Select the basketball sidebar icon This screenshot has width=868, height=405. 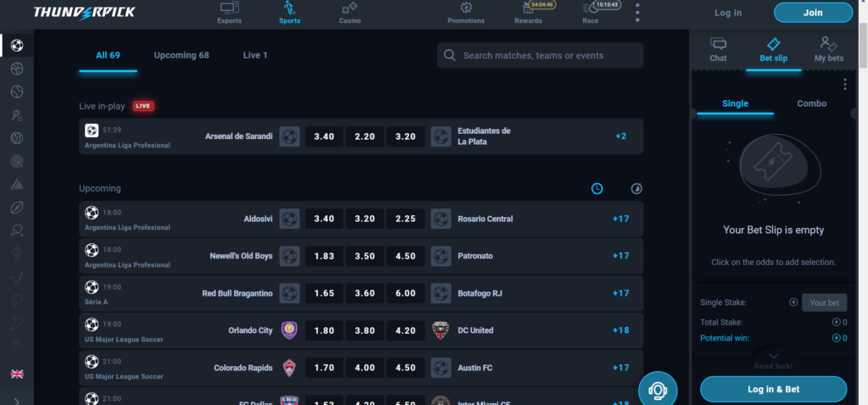pos(17,69)
